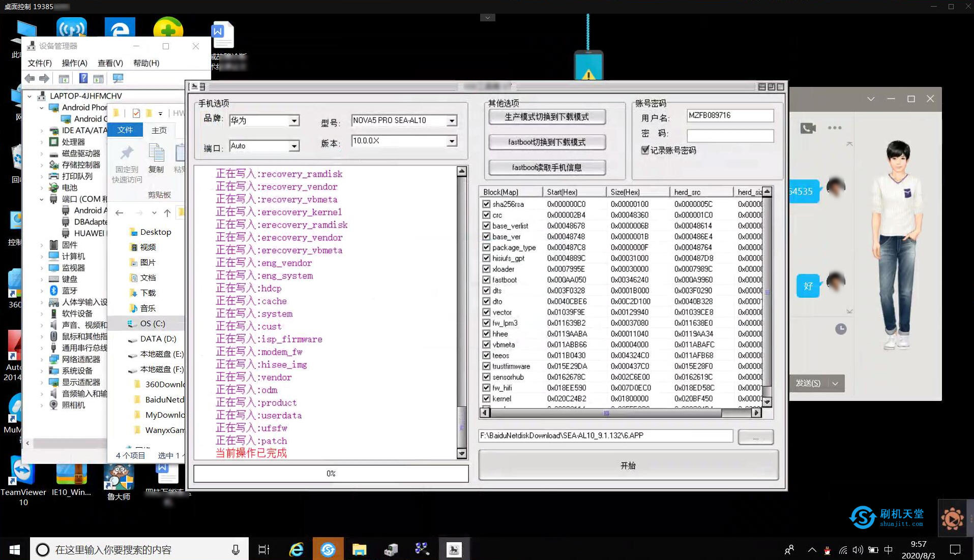Switch to 主页 tab in Explorer

click(159, 130)
